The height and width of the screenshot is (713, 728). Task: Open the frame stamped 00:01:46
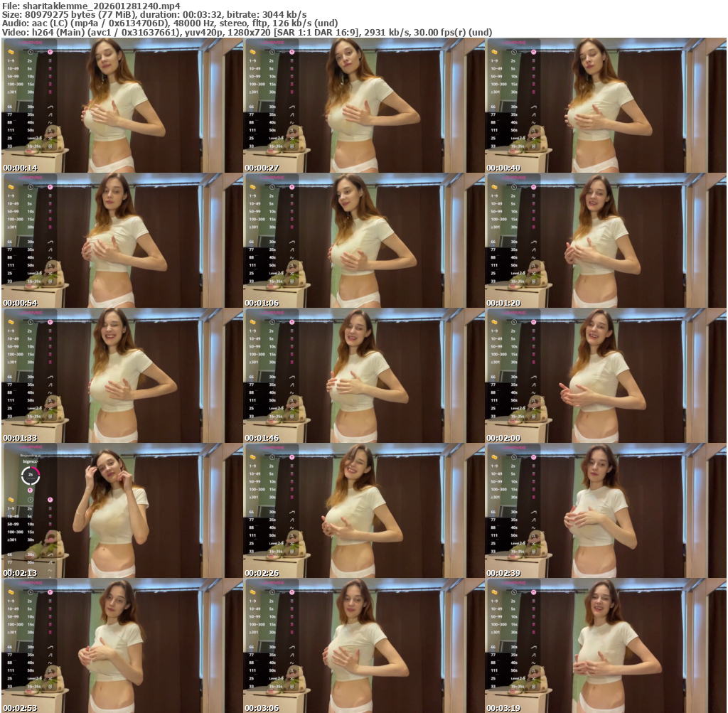pyautogui.click(x=364, y=375)
